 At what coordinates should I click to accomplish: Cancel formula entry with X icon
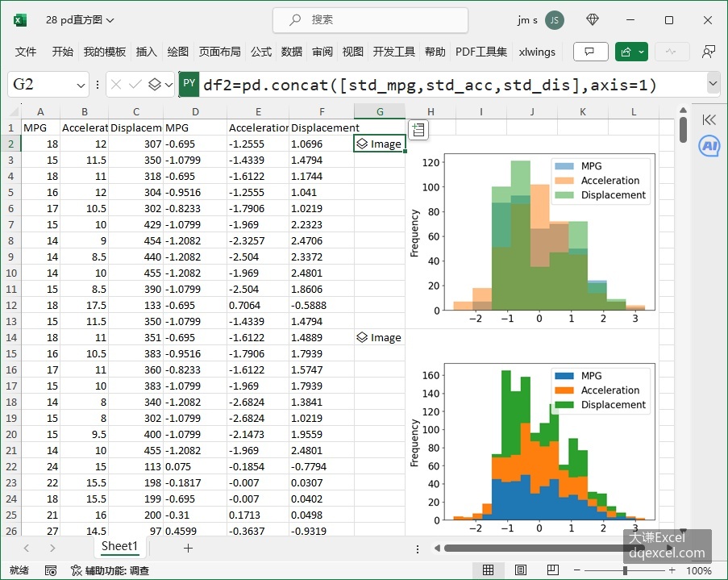pos(116,84)
